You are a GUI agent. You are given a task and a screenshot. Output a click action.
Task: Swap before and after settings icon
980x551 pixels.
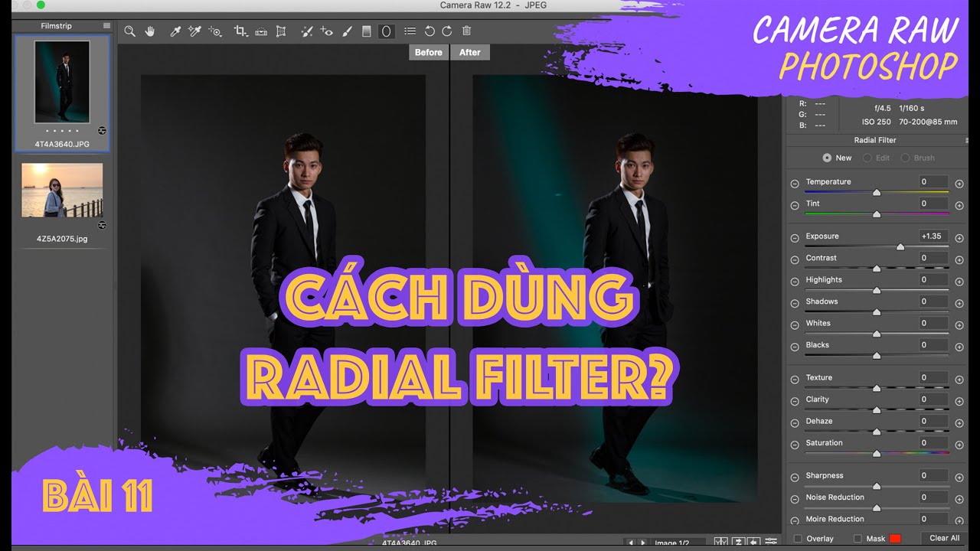click(x=737, y=543)
